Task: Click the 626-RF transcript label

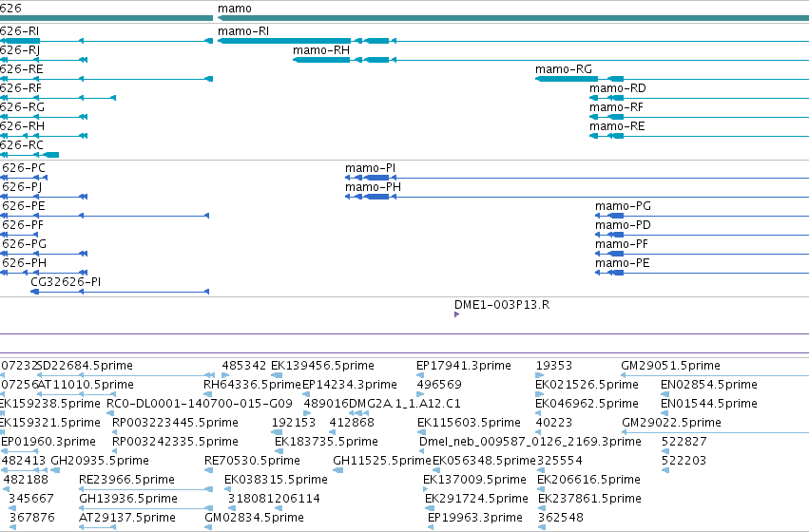Action: coord(21,88)
